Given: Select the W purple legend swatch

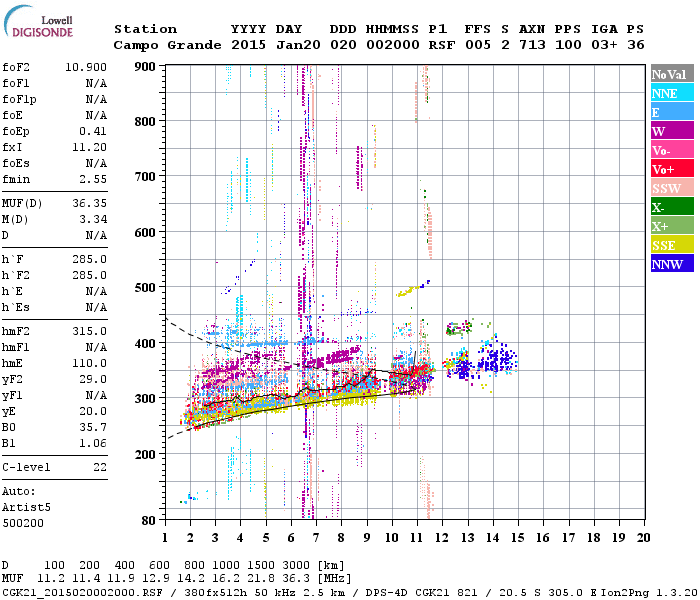Looking at the screenshot, I should click(x=672, y=131).
